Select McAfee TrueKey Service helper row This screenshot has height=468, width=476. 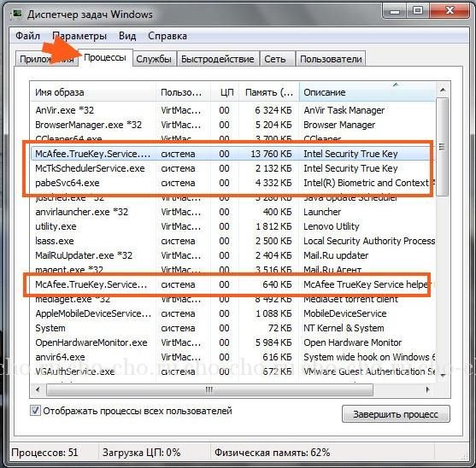coord(232,284)
